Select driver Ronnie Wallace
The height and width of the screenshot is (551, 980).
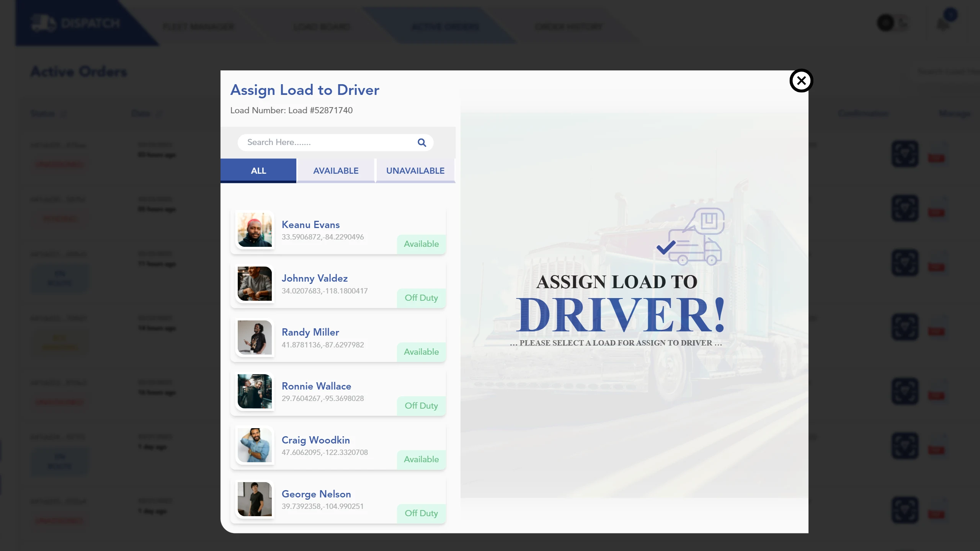click(338, 393)
